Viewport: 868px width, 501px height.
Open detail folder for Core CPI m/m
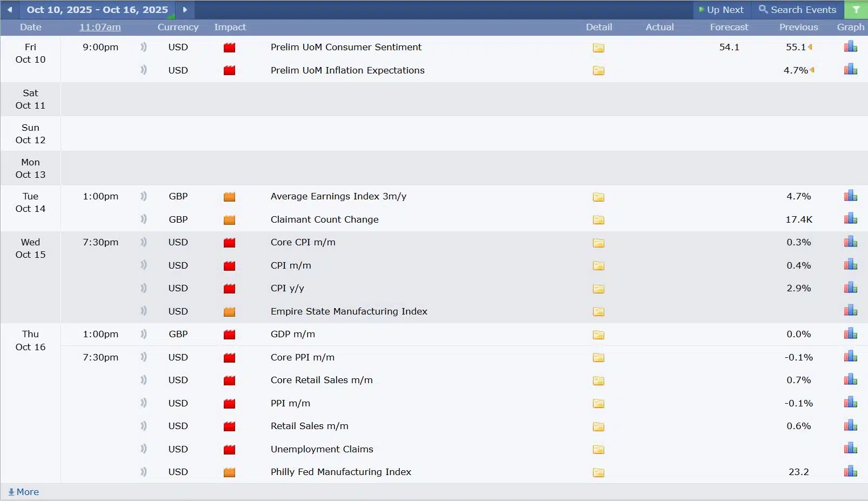tap(598, 243)
